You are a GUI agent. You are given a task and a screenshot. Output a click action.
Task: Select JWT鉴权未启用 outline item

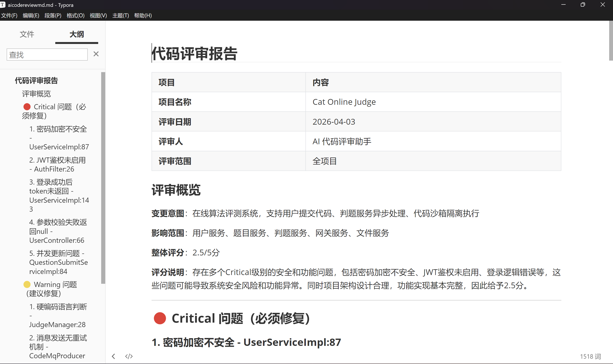click(57, 165)
